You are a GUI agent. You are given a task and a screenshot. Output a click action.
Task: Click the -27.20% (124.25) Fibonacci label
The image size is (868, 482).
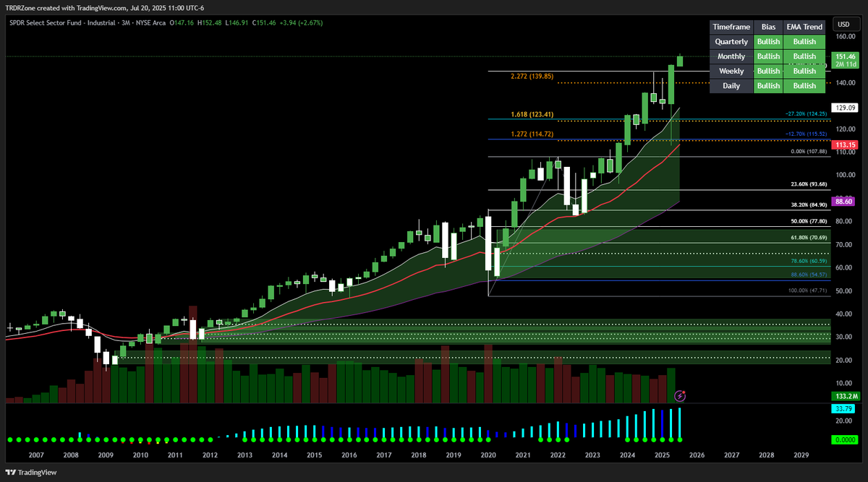pyautogui.click(x=807, y=114)
